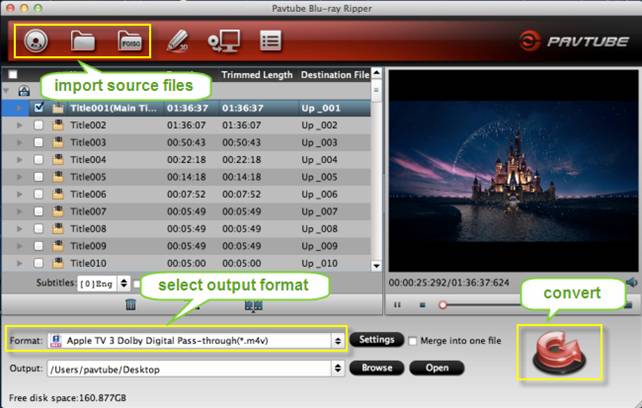The height and width of the screenshot is (408, 642).
Task: Select the Title006 row text
Action: click(x=88, y=194)
